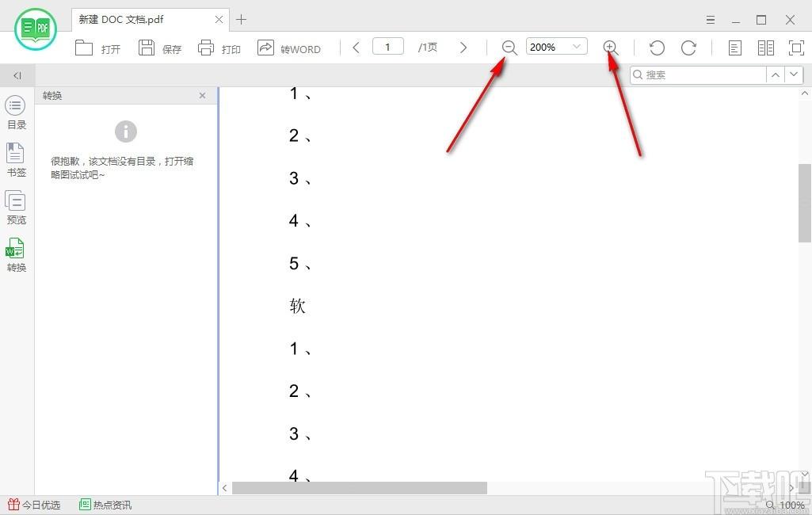Image resolution: width=812 pixels, height=515 pixels.
Task: Close the 转换 side panel
Action: coord(203,95)
